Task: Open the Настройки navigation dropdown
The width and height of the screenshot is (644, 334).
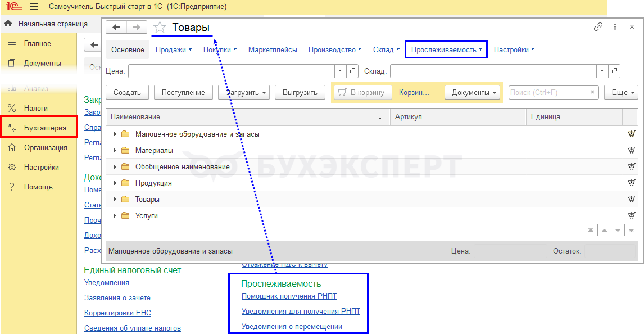Action: click(x=514, y=49)
